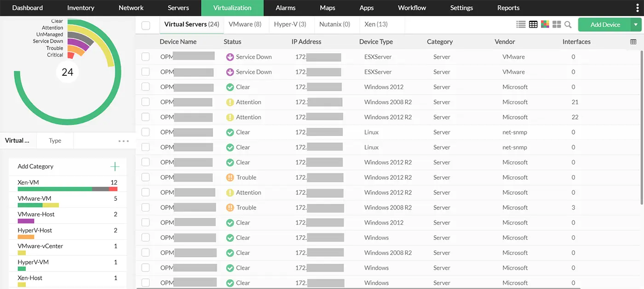This screenshot has width=644, height=289.
Task: Click the donut chart center showing 24
Action: coord(67,72)
